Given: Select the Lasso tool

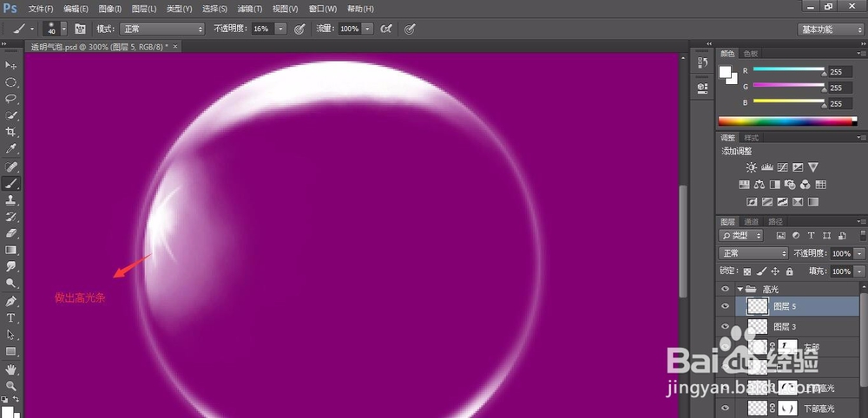Looking at the screenshot, I should (10, 99).
